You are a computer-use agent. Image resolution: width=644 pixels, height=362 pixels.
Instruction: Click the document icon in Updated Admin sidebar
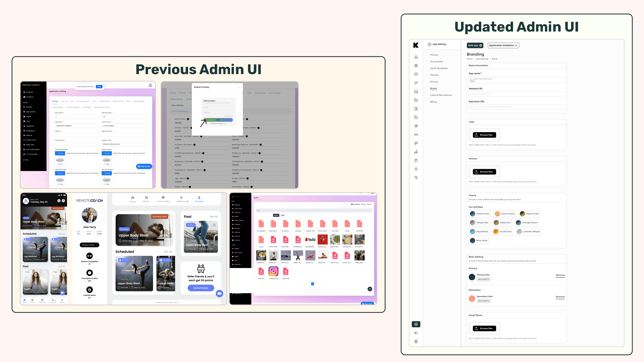click(x=416, y=160)
